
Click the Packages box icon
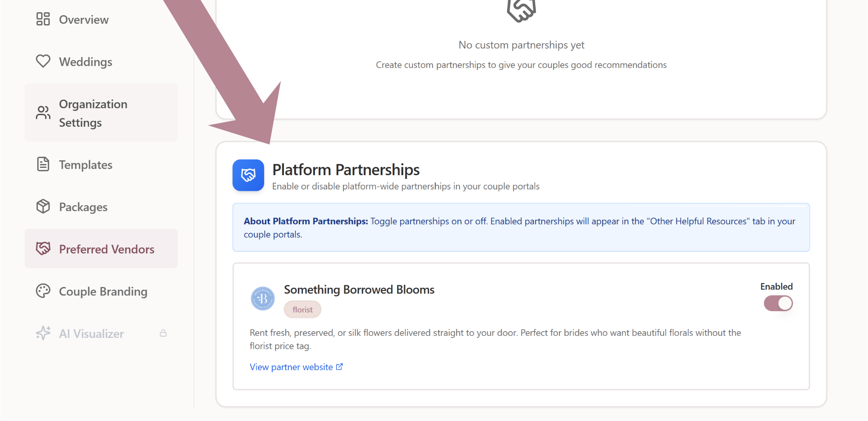43,206
